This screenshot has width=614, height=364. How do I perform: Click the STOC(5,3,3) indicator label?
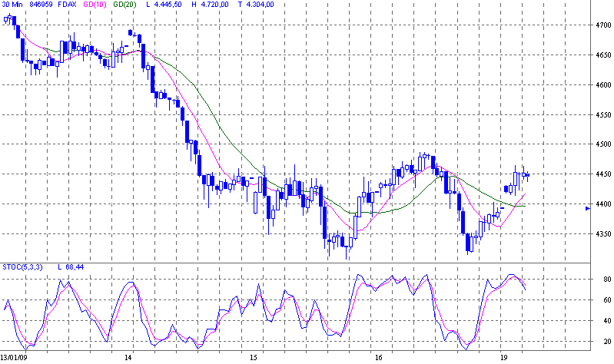(x=22, y=267)
